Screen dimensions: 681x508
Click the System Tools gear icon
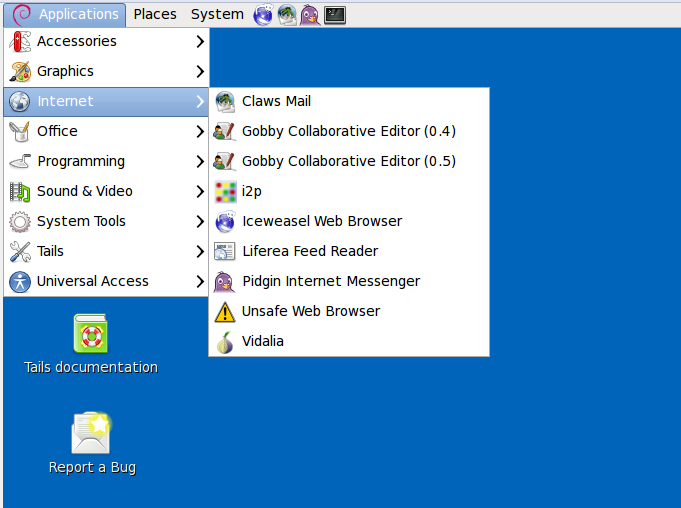point(20,221)
